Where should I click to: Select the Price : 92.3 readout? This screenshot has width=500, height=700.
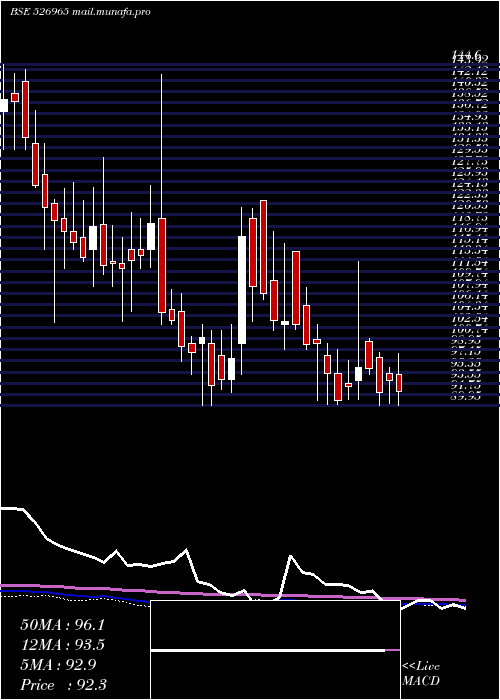[x=63, y=685]
